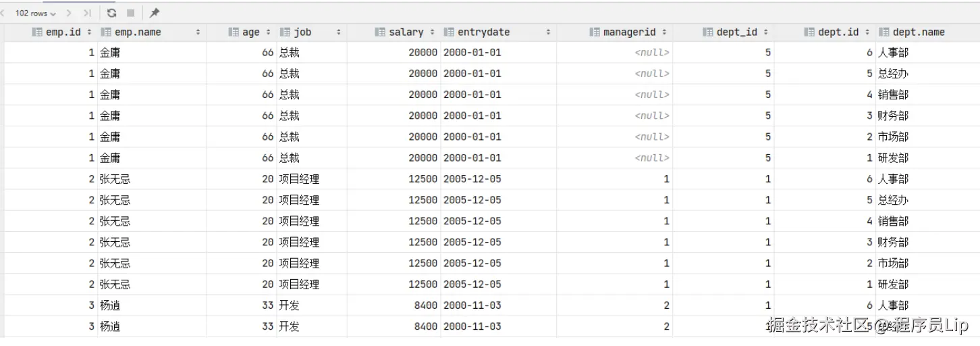Click sort arrows on the entrydate column
980x346 pixels.
548,32
